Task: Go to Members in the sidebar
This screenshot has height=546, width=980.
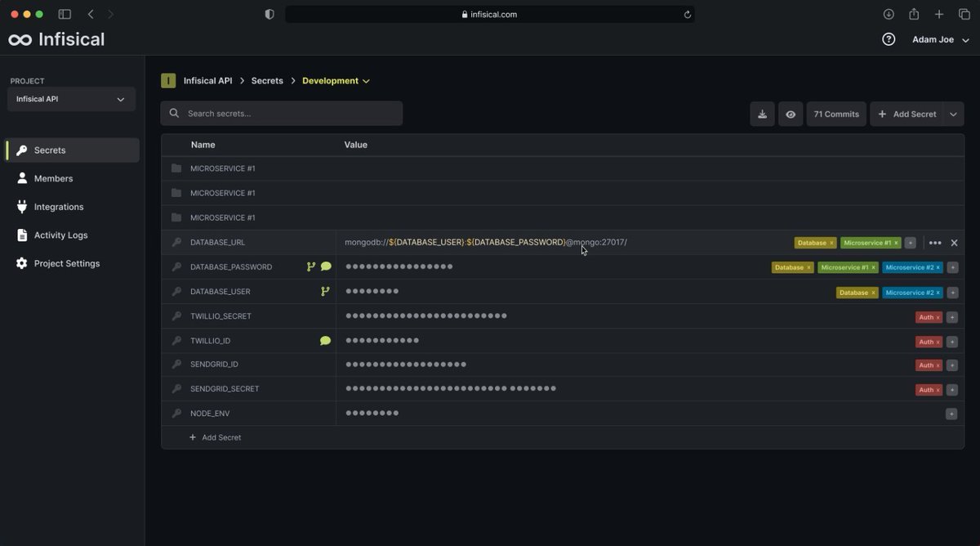Action: (x=53, y=178)
